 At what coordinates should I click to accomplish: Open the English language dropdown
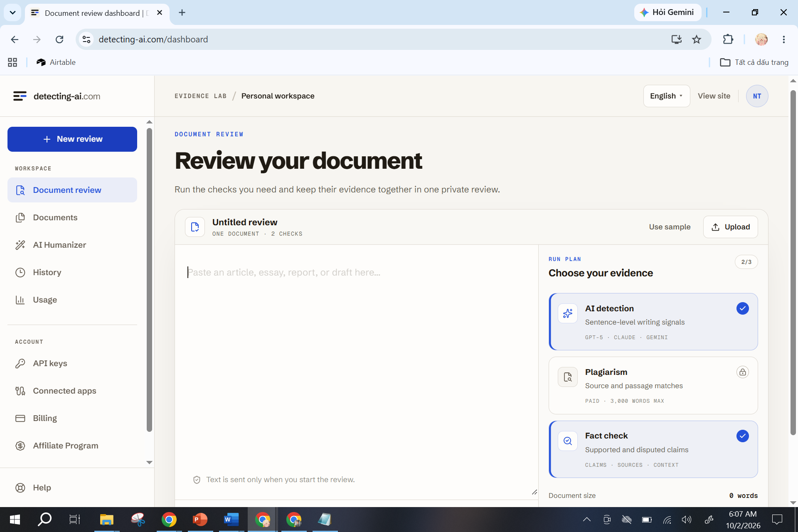tap(666, 96)
